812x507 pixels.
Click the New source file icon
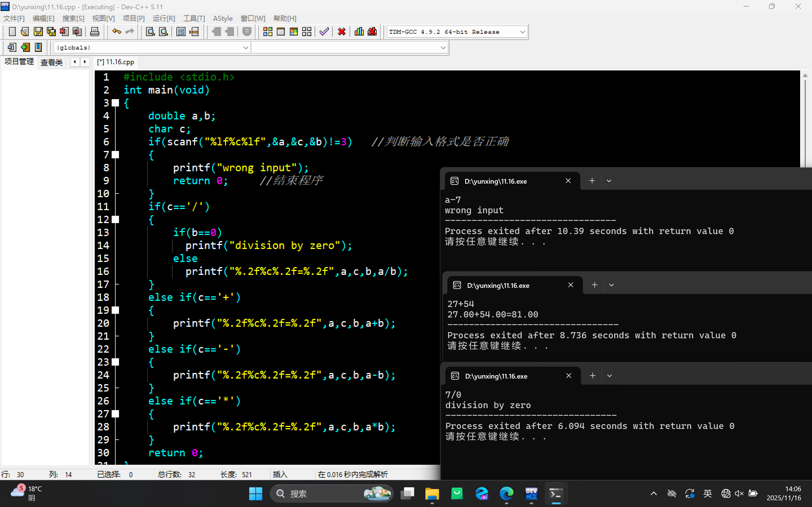pyautogui.click(x=12, y=32)
